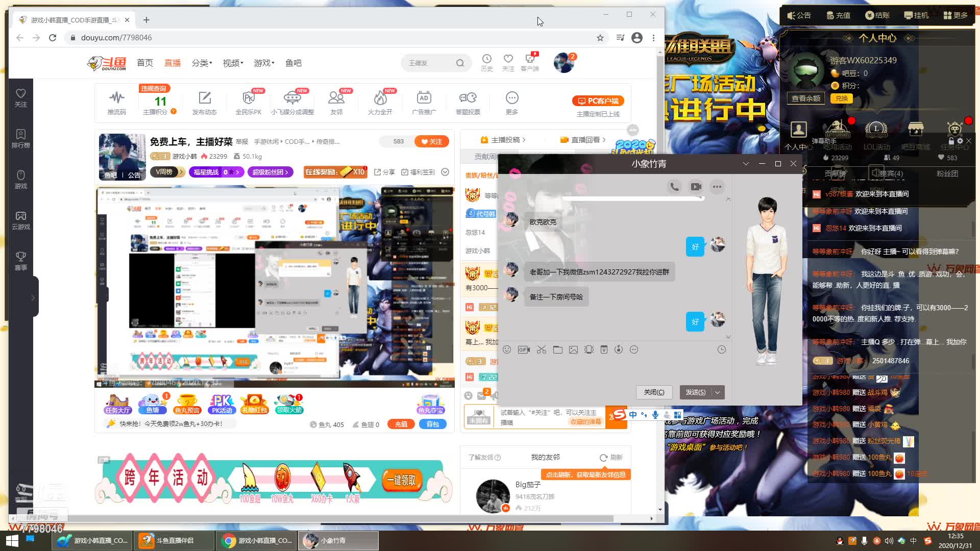Open send options dropdown arrow
The width and height of the screenshot is (980, 551).
[x=718, y=392]
